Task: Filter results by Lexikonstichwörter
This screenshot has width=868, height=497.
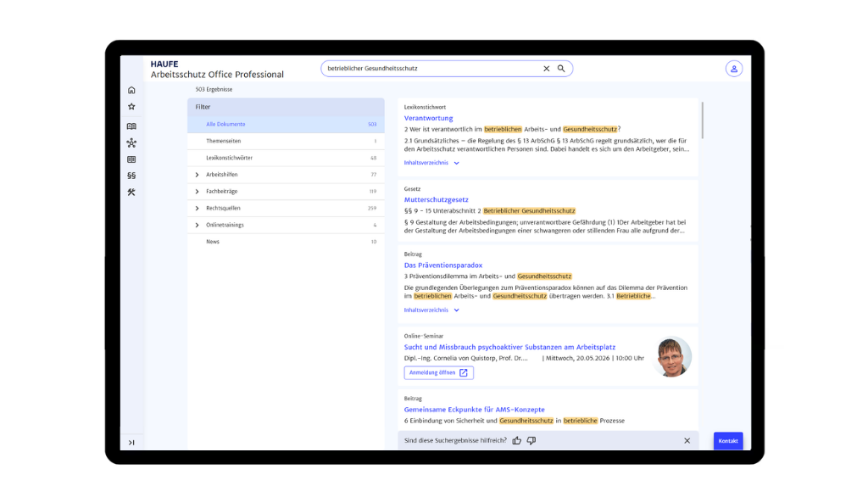Action: pyautogui.click(x=229, y=158)
